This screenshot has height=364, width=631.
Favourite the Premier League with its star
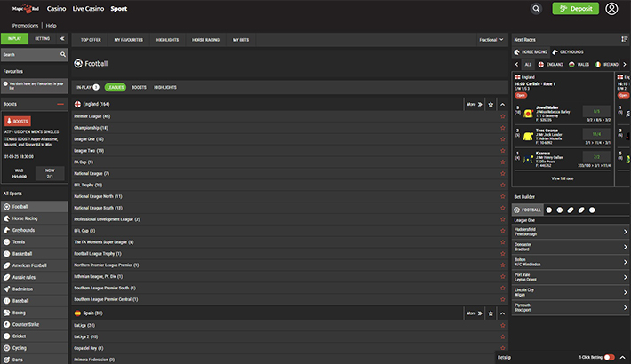pyautogui.click(x=502, y=116)
